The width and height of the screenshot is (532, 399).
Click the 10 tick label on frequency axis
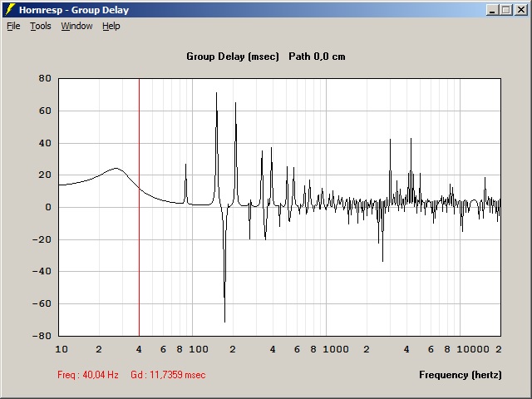62,349
